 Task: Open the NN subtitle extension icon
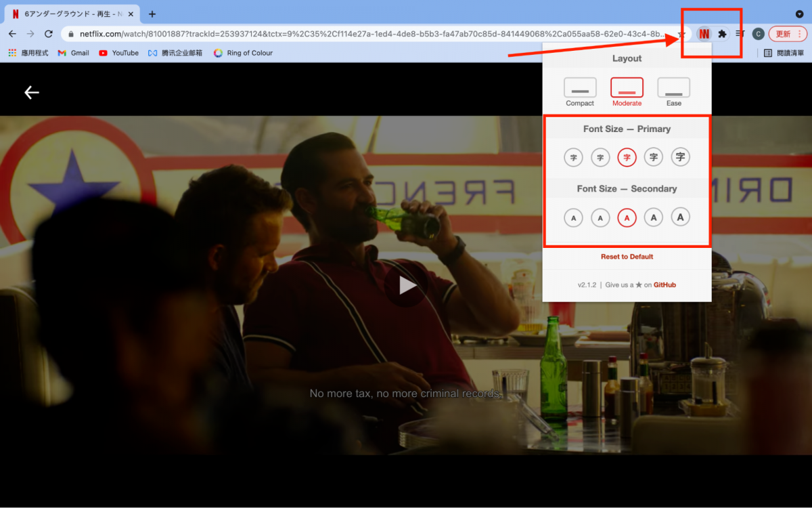(x=704, y=34)
